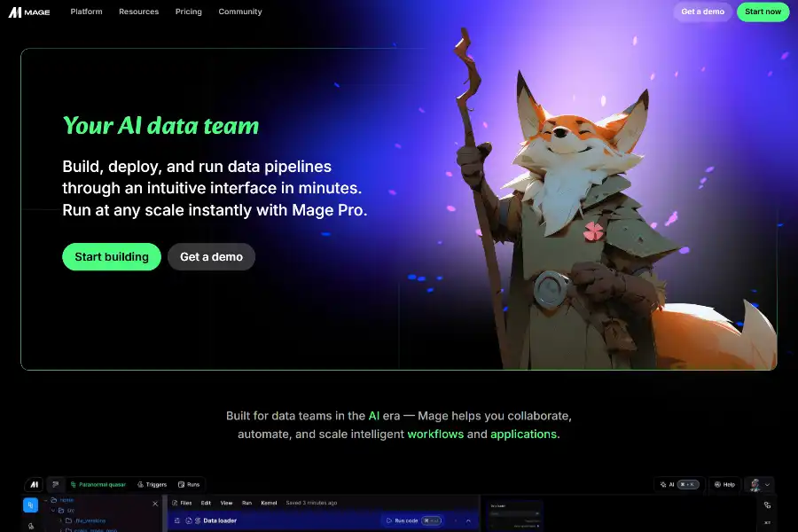Click the Start building button

pos(112,256)
